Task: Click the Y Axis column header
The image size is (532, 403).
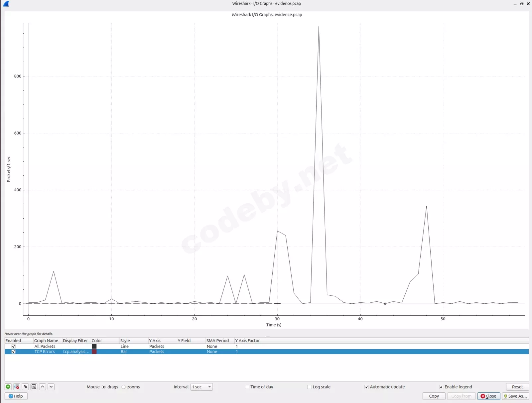Action: [162, 341]
